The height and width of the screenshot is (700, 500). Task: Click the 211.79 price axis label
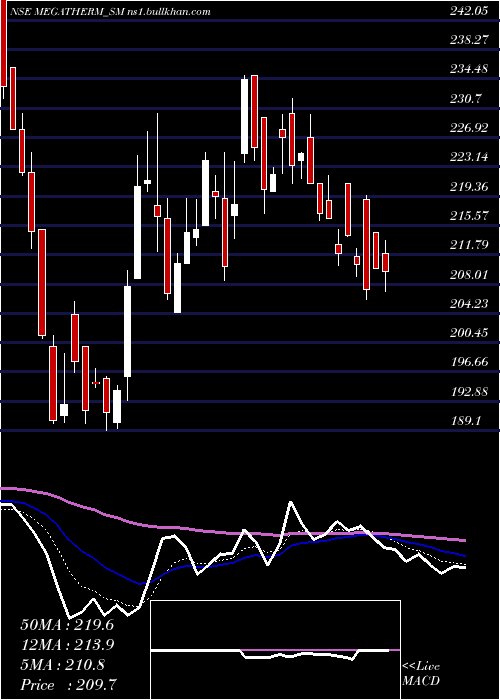tap(468, 245)
